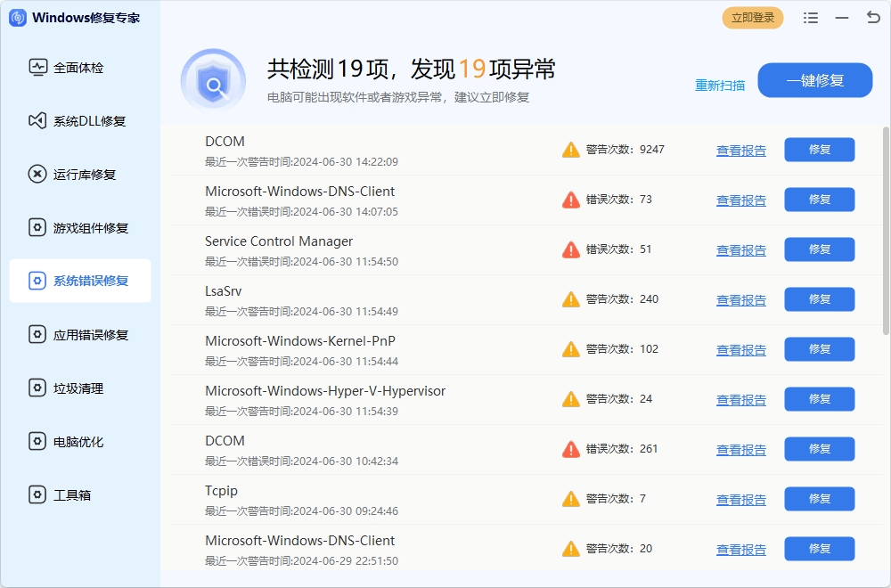Click the 立即登录 login button
This screenshot has height=588, width=891.
click(x=752, y=18)
